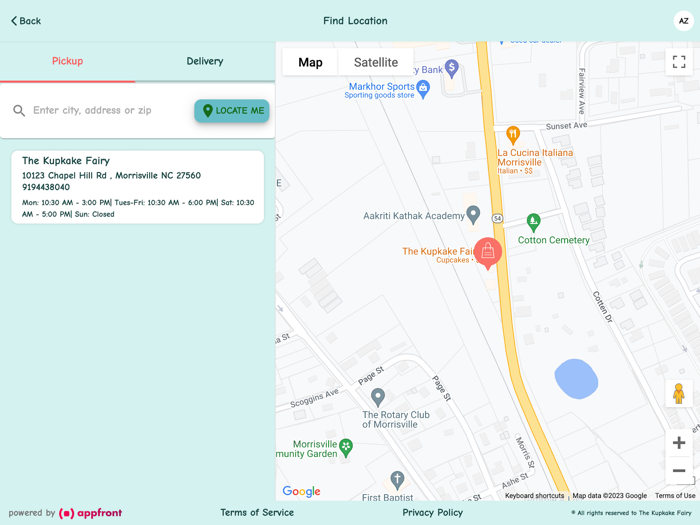Select The Kupkake Fairy location card
The width and height of the screenshot is (700, 525).
[138, 187]
